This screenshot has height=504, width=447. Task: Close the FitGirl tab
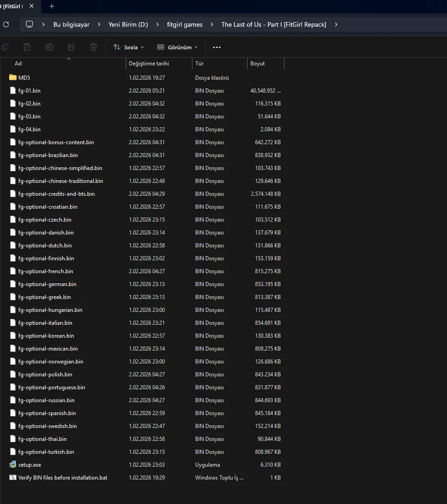31,6
